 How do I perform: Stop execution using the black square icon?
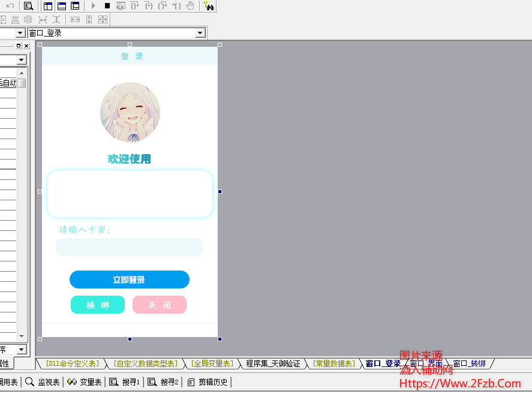pyautogui.click(x=106, y=6)
